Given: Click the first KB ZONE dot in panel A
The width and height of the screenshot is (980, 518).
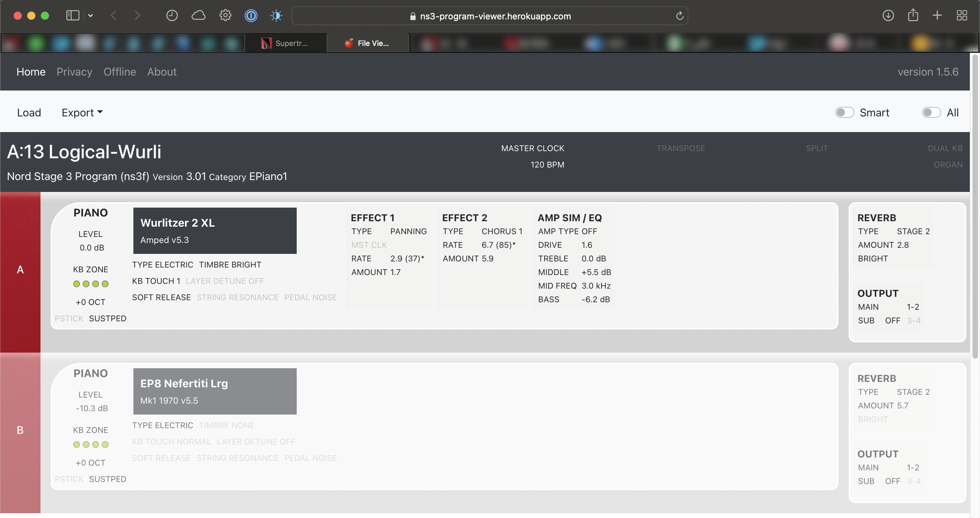Looking at the screenshot, I should point(77,284).
